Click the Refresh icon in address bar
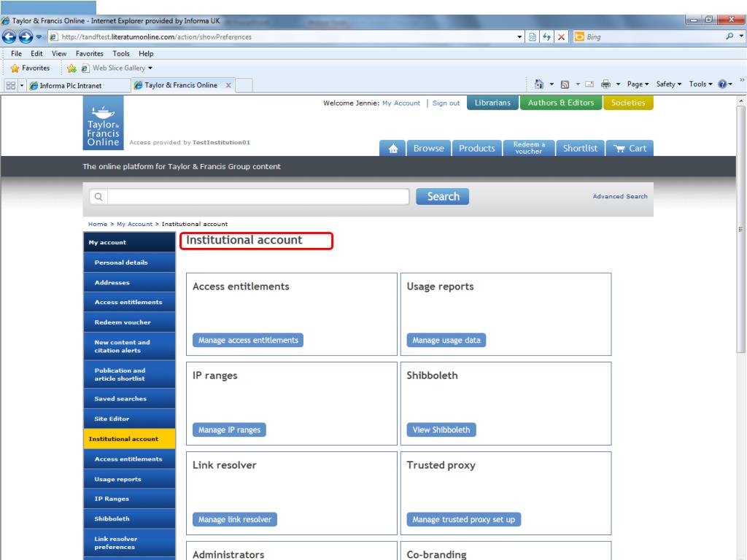This screenshot has height=560, width=747. [547, 36]
